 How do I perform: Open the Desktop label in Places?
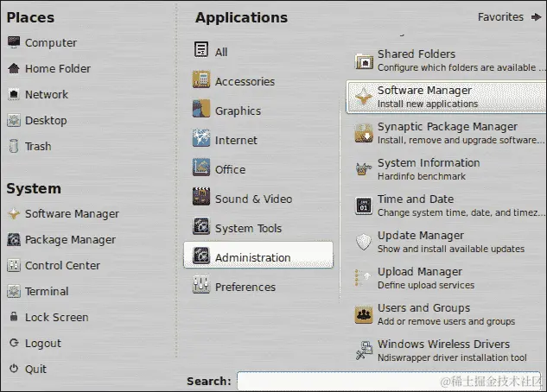pyautogui.click(x=46, y=121)
